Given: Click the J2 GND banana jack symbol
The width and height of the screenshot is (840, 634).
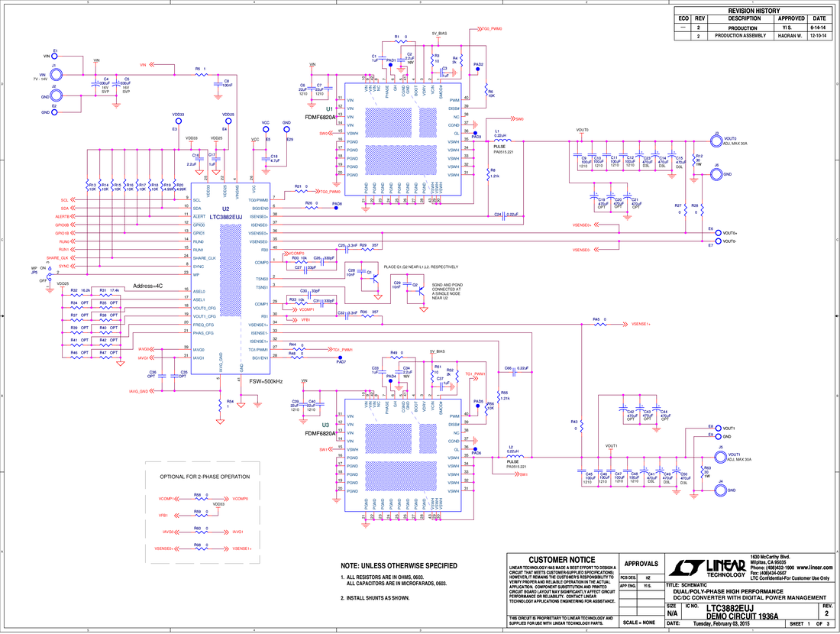Looking at the screenshot, I should [x=56, y=96].
